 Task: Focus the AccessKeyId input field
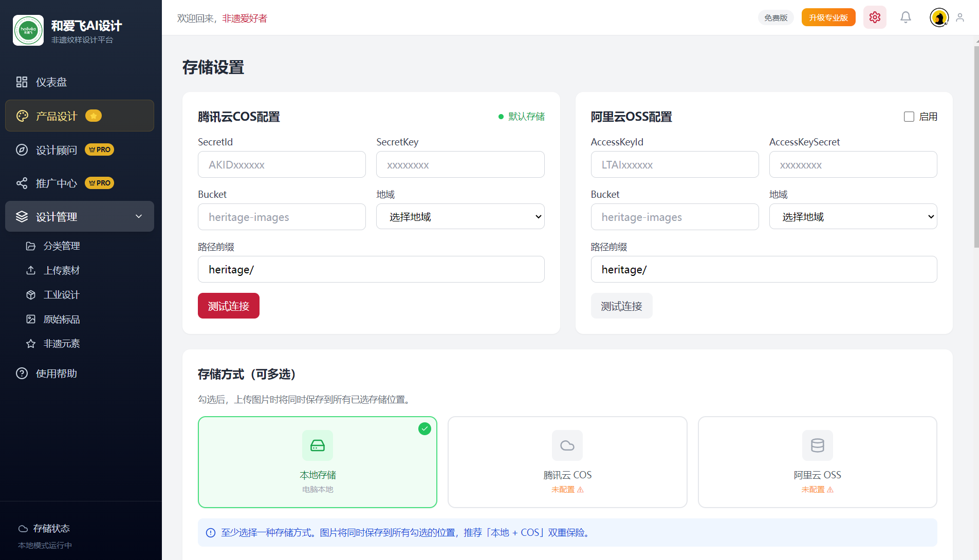675,164
